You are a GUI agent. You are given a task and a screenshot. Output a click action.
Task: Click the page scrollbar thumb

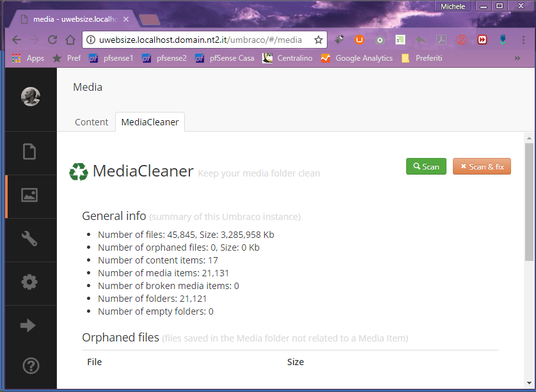click(x=529, y=202)
